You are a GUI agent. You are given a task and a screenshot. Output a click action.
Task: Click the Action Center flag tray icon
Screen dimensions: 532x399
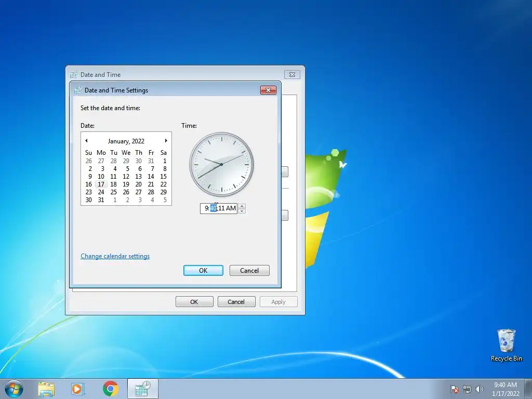click(x=455, y=389)
